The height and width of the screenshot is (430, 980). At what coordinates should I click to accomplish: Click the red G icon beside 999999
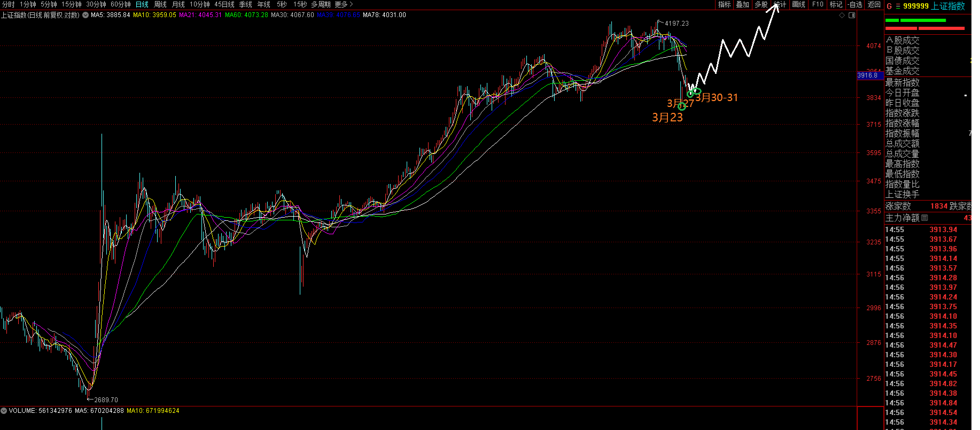pyautogui.click(x=889, y=6)
